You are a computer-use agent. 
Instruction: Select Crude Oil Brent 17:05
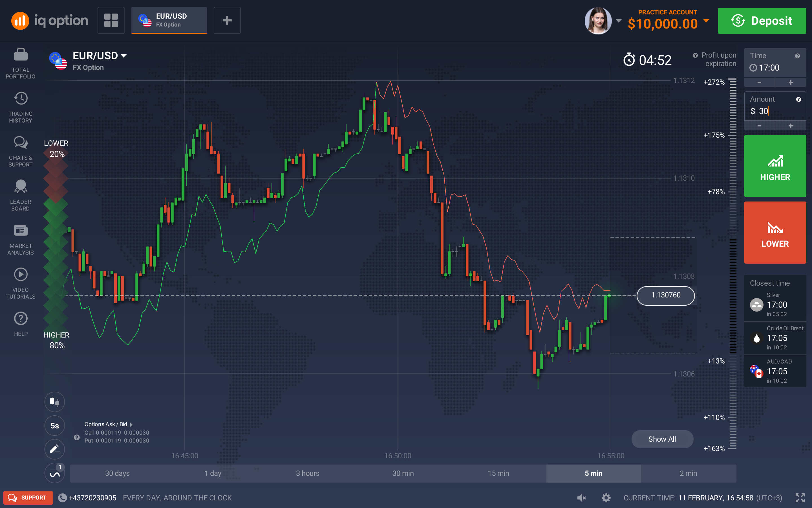tap(775, 338)
